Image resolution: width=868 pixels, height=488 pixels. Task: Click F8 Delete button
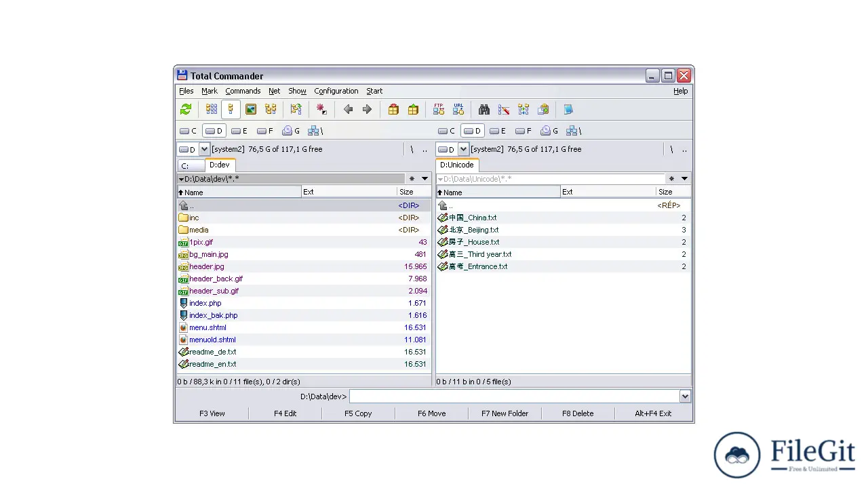(x=578, y=413)
